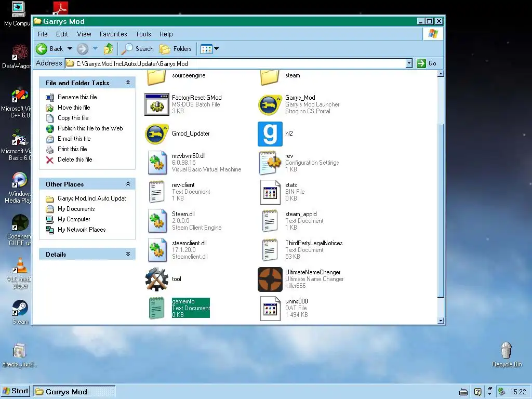Click the Start button
Screen dimensions: 532x399
click(x=16, y=391)
